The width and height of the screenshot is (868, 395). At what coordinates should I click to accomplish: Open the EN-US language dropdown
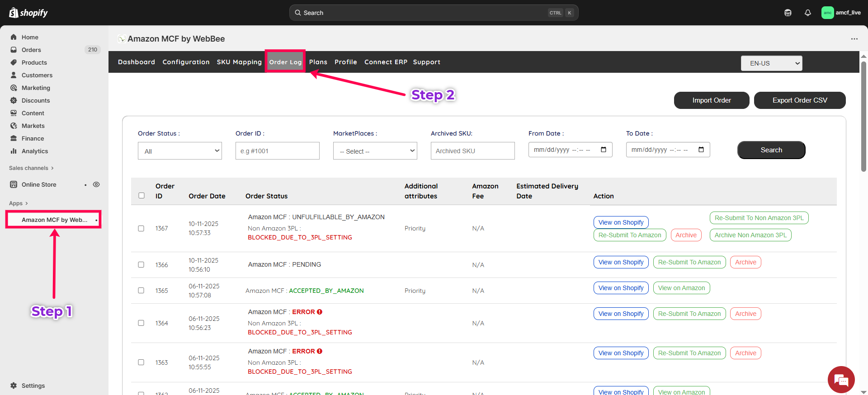point(771,63)
